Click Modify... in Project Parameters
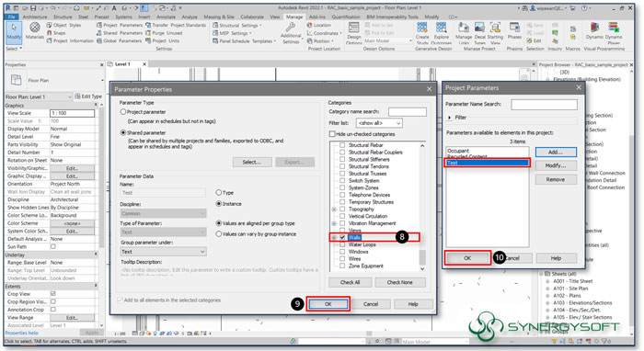 (556, 165)
